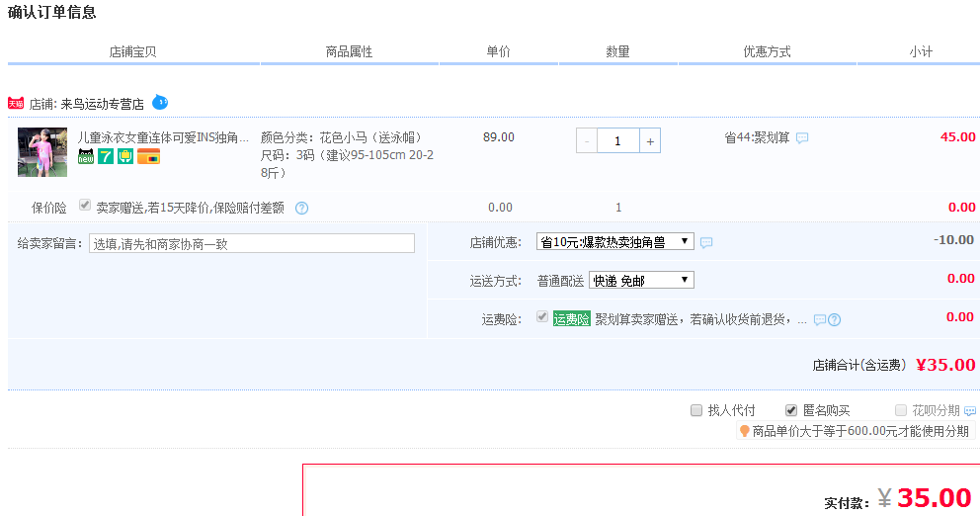980x516 pixels.
Task: Open the chat bubble next to 省44:聚划算
Action: [x=802, y=137]
